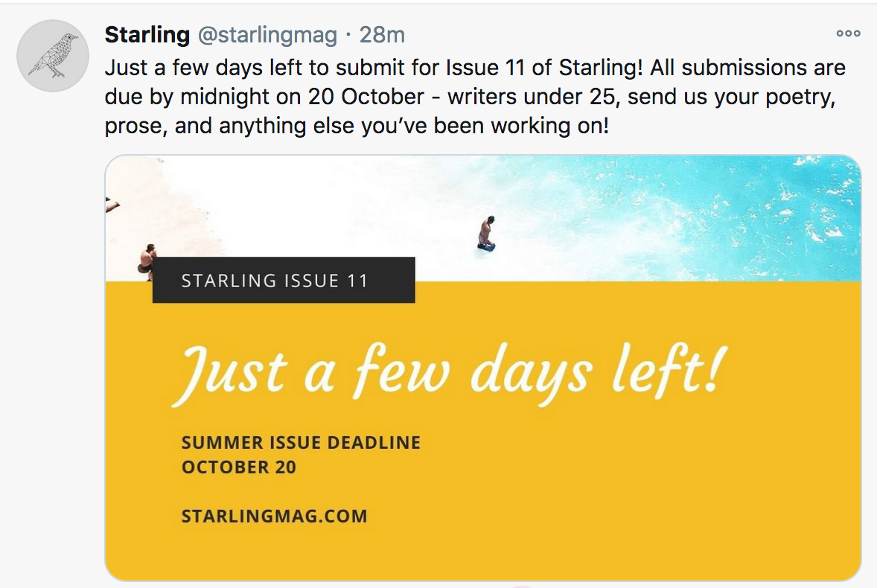877x588 pixels.
Task: Open the @starlingmag handle link
Action: pos(267,34)
